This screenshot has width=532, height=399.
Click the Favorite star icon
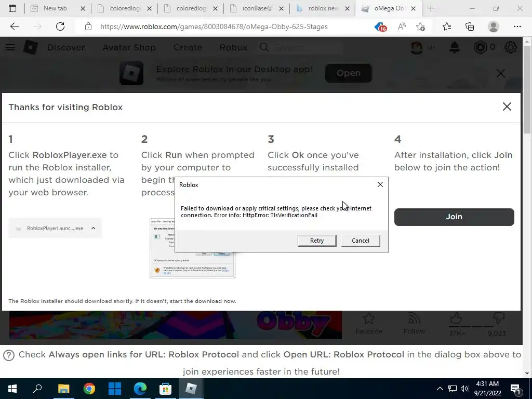[x=368, y=318]
